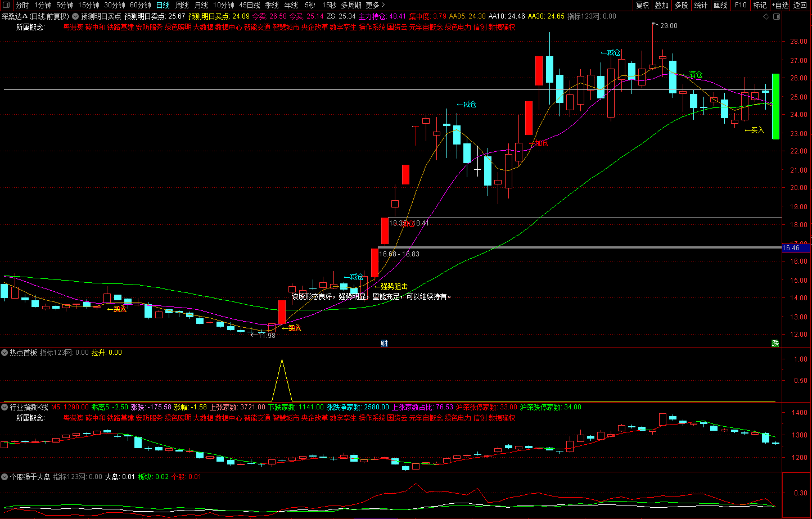The image size is (812, 519).
Task: Click the 财 marker on the main chart
Action: [384, 343]
